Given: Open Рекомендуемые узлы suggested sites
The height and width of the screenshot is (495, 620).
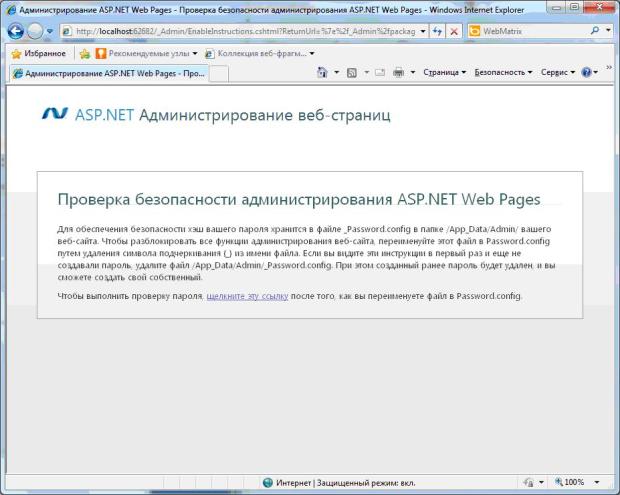Looking at the screenshot, I should [x=146, y=53].
